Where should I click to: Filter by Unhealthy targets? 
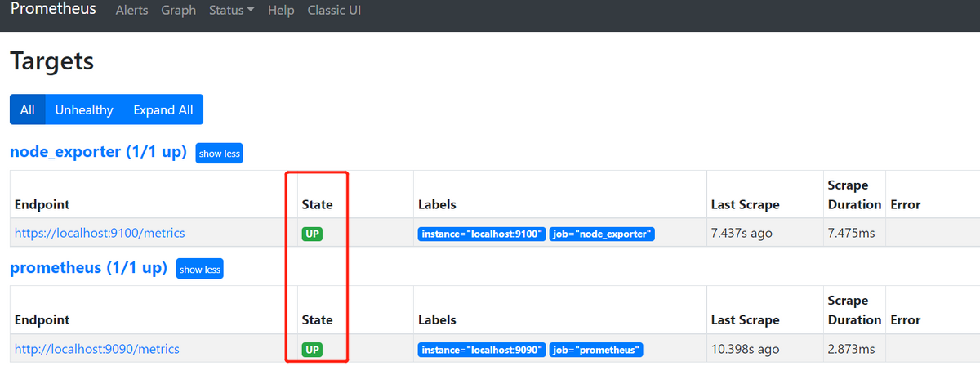tap(84, 109)
